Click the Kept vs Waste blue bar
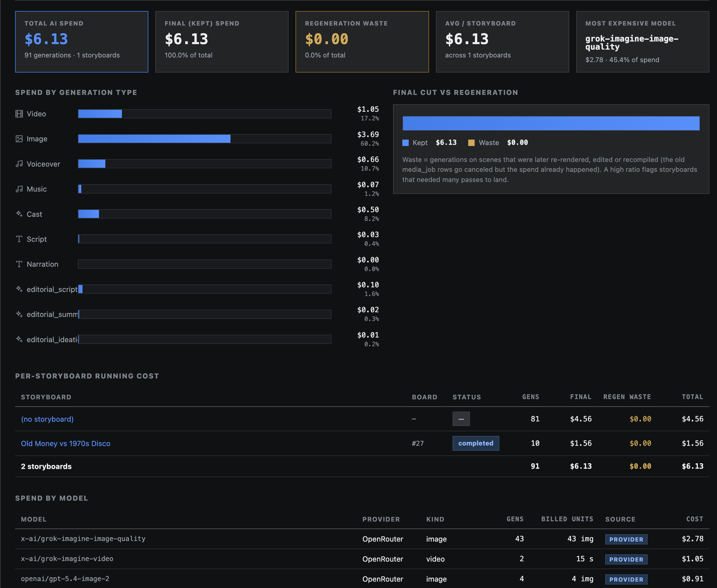Image resolution: width=717 pixels, height=588 pixels. click(551, 123)
